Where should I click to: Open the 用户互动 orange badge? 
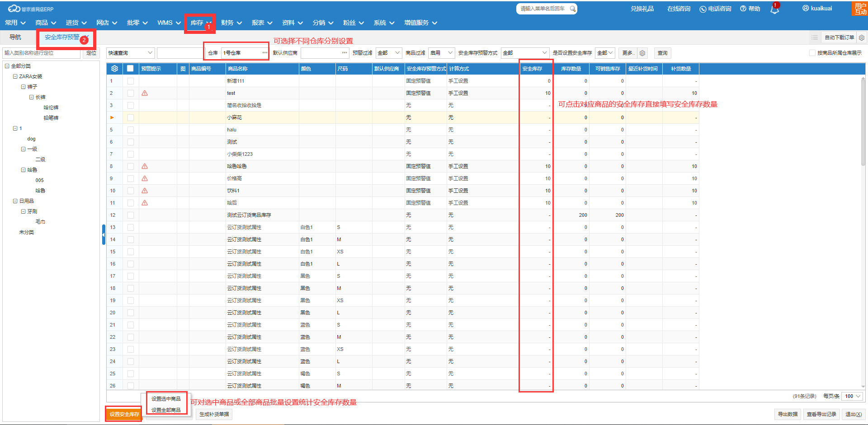pyautogui.click(x=860, y=9)
